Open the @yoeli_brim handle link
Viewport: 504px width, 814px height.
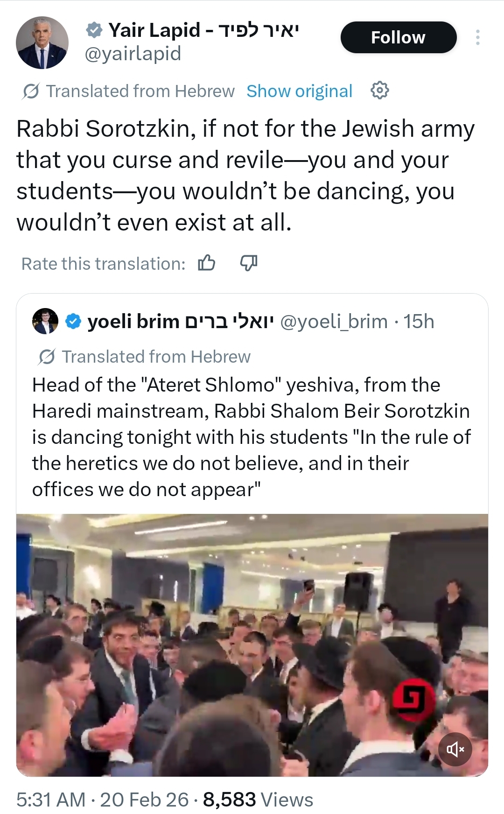334,321
